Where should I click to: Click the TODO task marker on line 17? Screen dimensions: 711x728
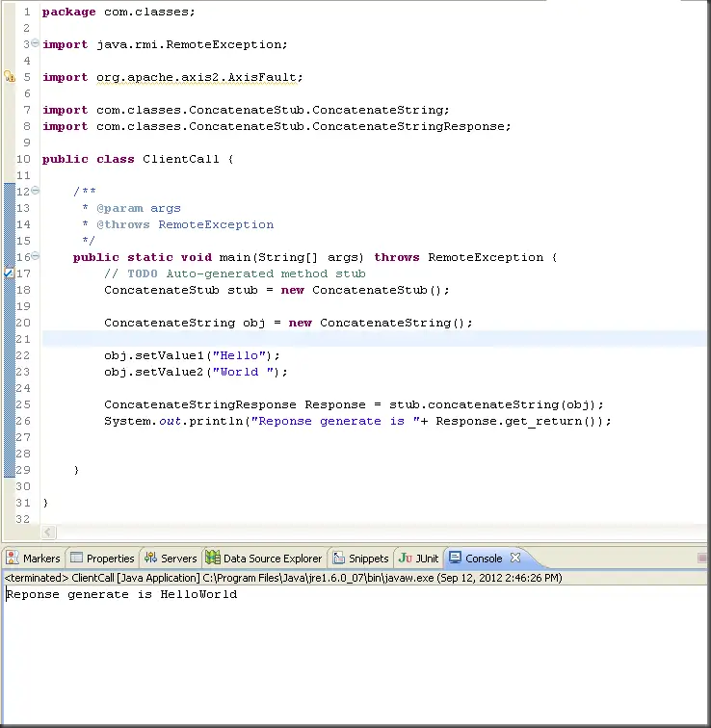click(9, 273)
